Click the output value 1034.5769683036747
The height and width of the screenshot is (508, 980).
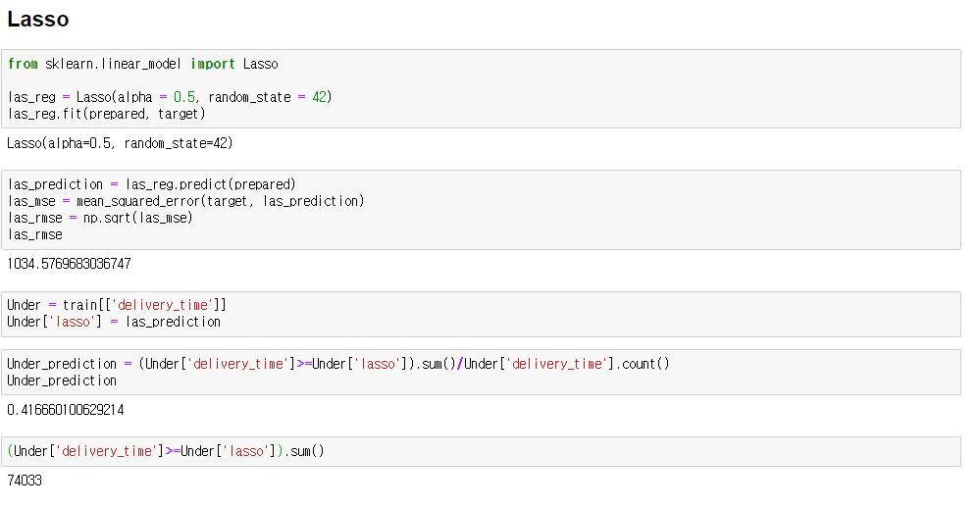click(69, 264)
